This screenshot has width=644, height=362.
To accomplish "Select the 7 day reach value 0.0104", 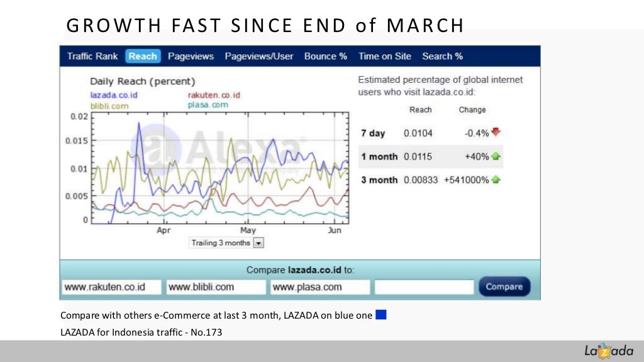I will click(418, 133).
